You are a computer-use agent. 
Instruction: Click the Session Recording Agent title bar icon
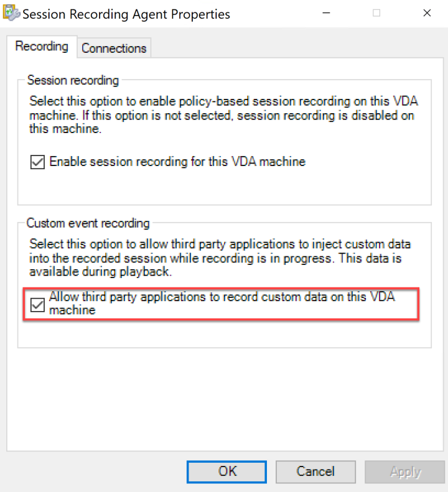click(11, 13)
